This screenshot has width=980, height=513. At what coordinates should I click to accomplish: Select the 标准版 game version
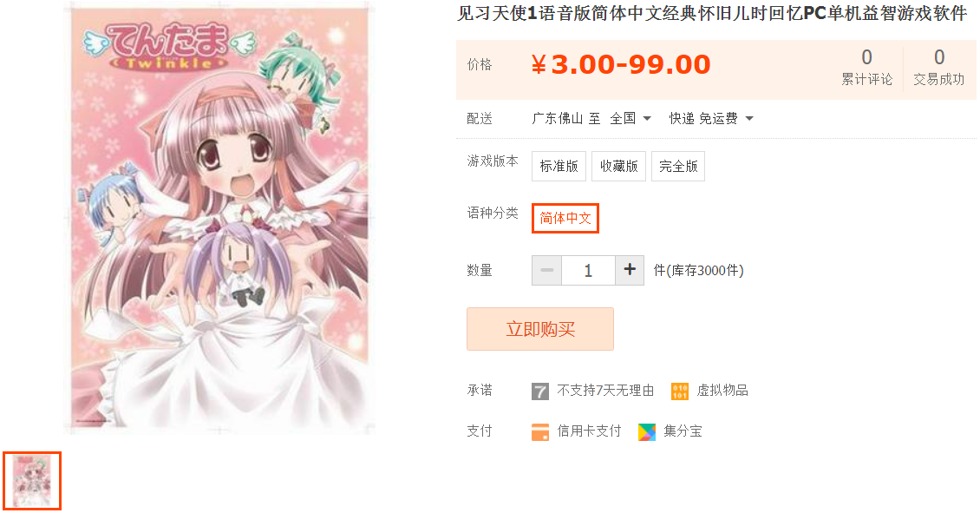pyautogui.click(x=559, y=166)
